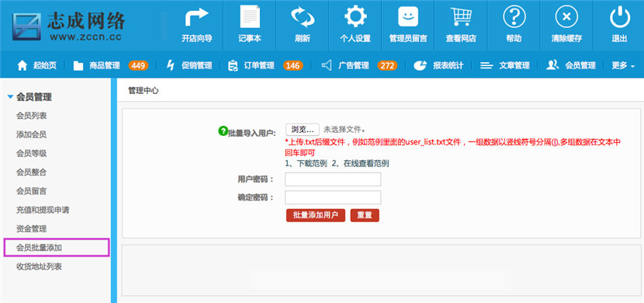
Task: Open 添加会员 in the sidebar
Action: (x=32, y=134)
